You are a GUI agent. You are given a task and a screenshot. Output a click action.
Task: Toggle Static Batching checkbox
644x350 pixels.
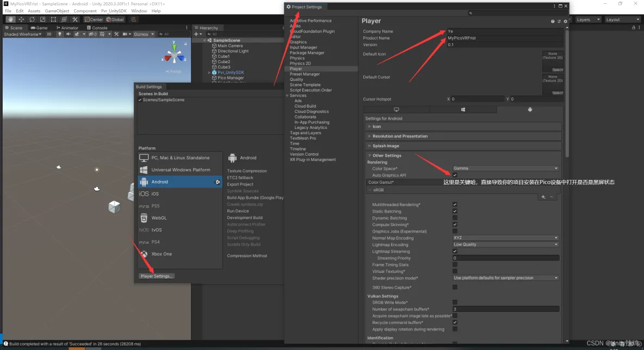click(455, 211)
